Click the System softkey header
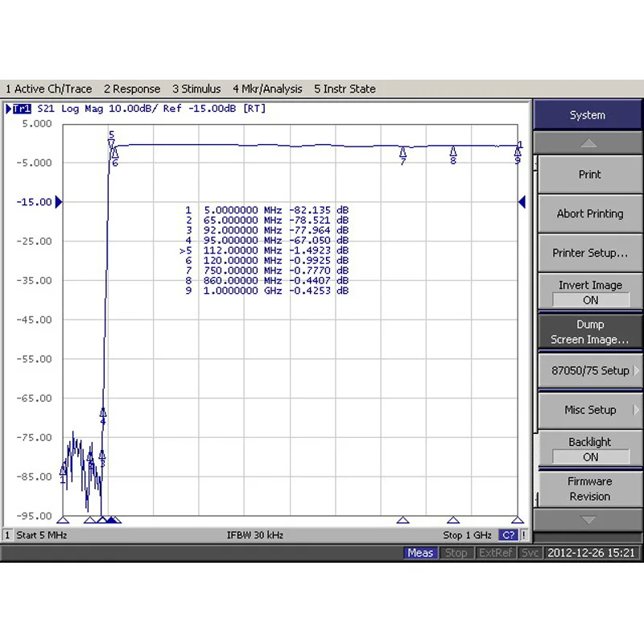The image size is (644, 644). pos(588,115)
